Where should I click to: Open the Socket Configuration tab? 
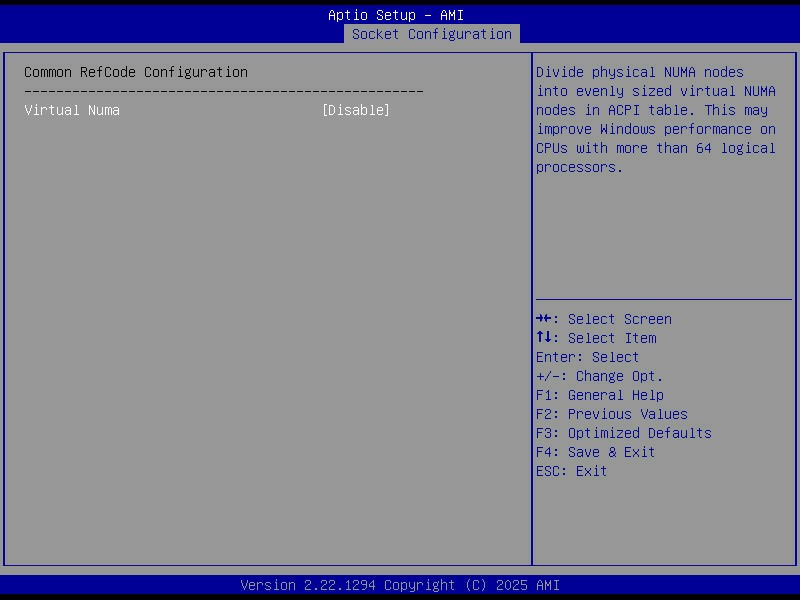pos(431,34)
